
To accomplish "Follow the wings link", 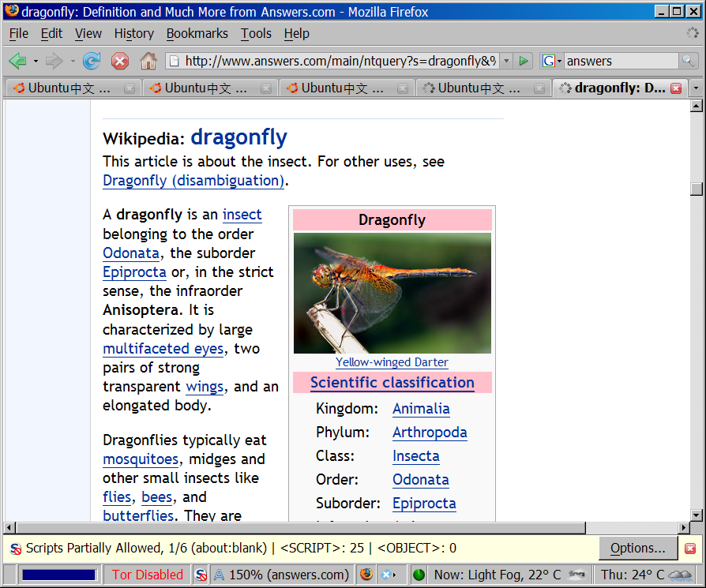I will pos(205,387).
